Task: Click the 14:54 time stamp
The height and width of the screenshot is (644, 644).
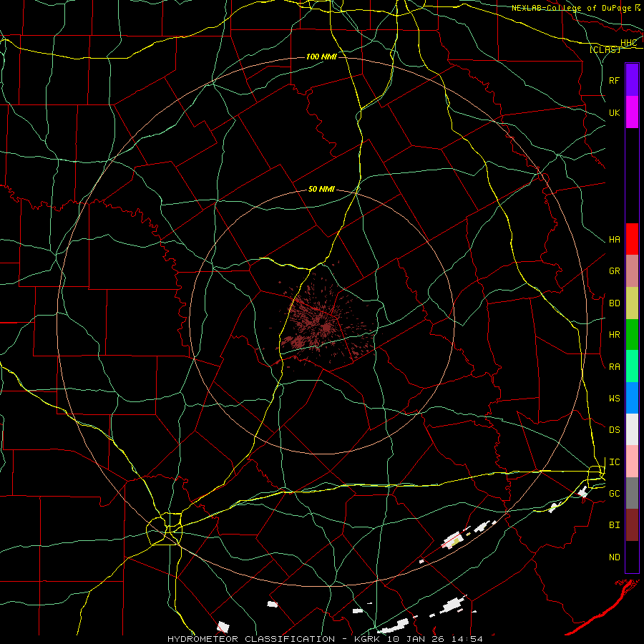Action: pyautogui.click(x=467, y=639)
